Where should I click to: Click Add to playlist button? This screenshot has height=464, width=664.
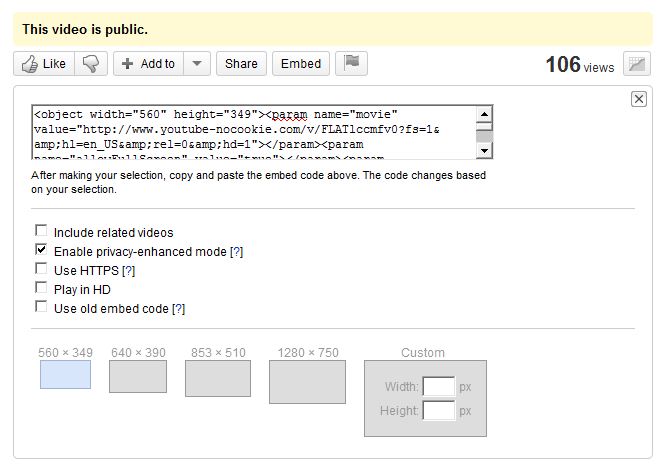coord(148,63)
